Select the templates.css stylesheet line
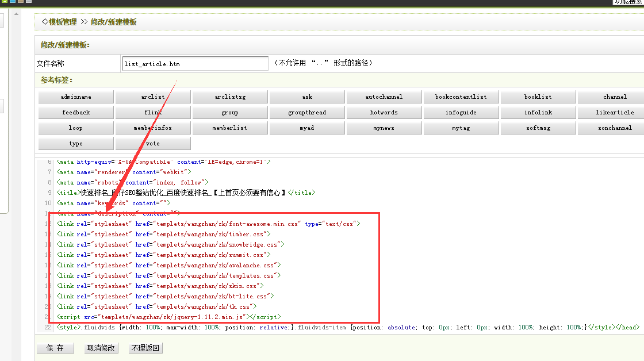644x361 pixels. pos(169,275)
